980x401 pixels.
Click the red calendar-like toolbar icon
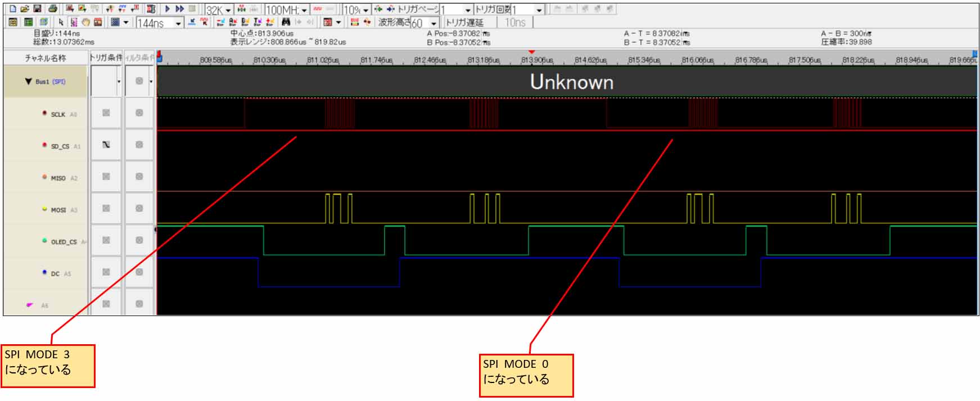click(327, 22)
